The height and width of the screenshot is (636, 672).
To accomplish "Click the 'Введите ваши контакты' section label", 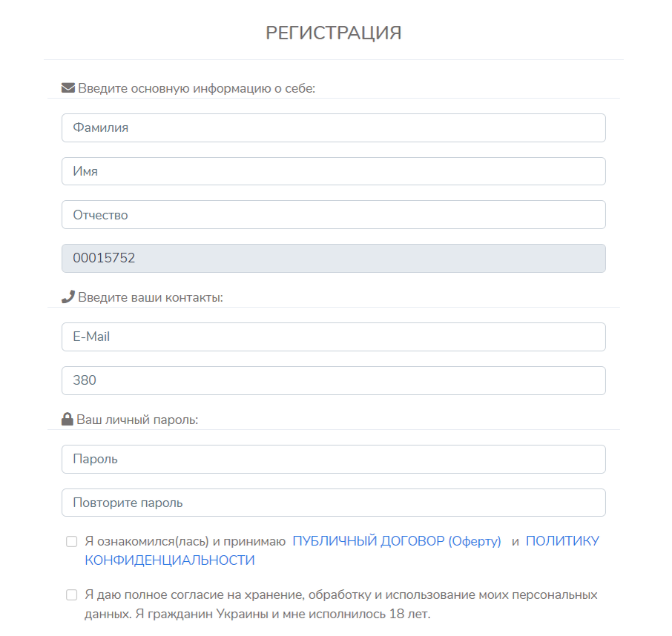I will (150, 298).
